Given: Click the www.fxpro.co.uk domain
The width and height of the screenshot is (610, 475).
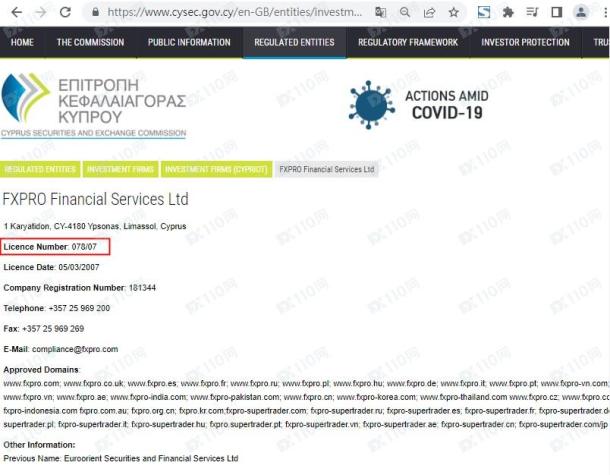Looking at the screenshot, I should coord(94,384).
